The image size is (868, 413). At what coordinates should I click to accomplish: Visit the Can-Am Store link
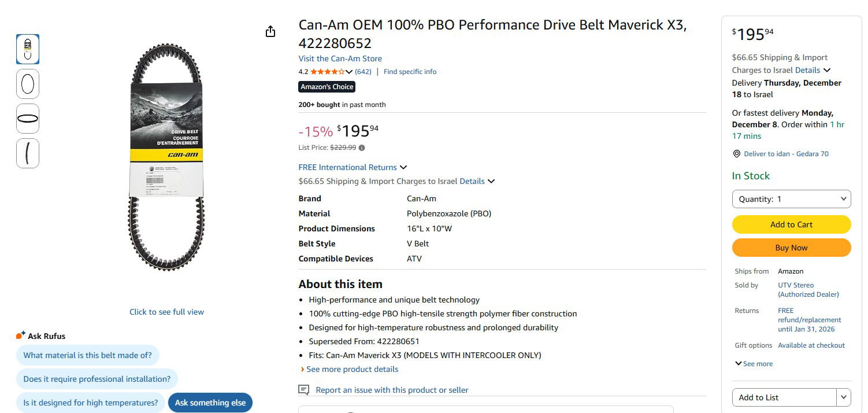tap(340, 58)
